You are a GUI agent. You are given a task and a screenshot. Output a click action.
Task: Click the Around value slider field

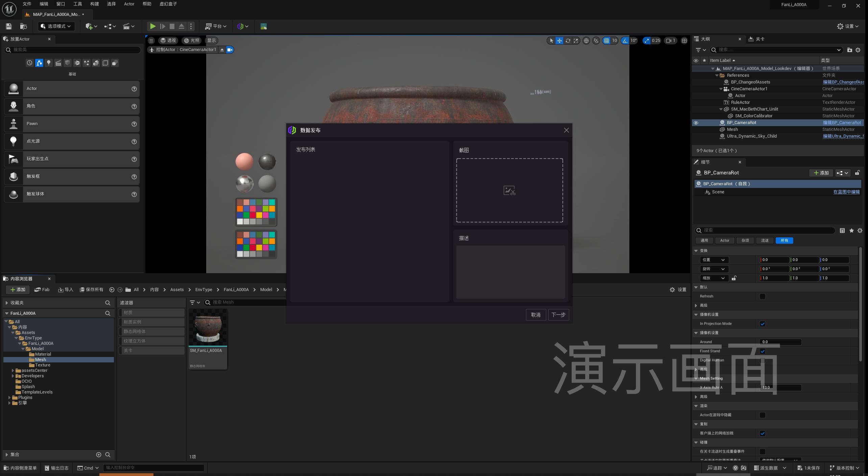(780, 342)
